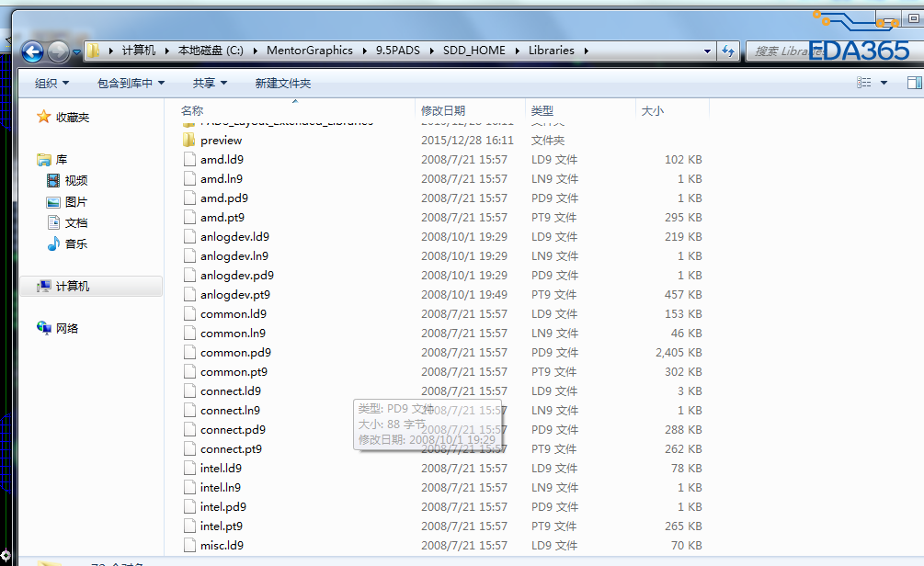Screen dimensions: 924x566
Task: Open the 共享 menu
Action: tap(210, 83)
